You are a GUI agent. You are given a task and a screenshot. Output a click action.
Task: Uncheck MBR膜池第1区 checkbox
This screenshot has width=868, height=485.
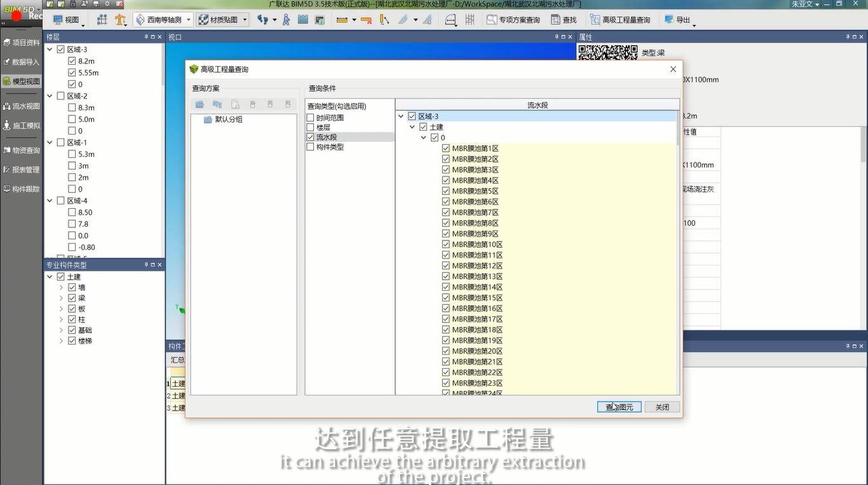click(x=446, y=149)
